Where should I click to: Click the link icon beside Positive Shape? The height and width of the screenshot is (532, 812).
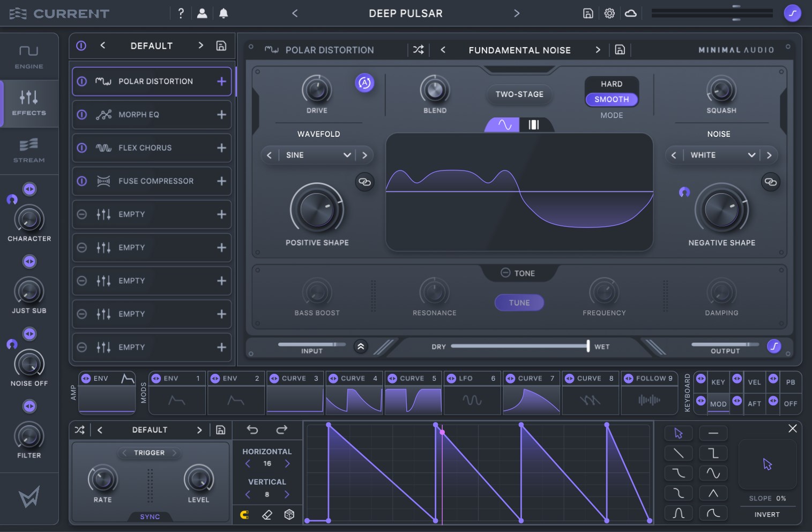364,182
